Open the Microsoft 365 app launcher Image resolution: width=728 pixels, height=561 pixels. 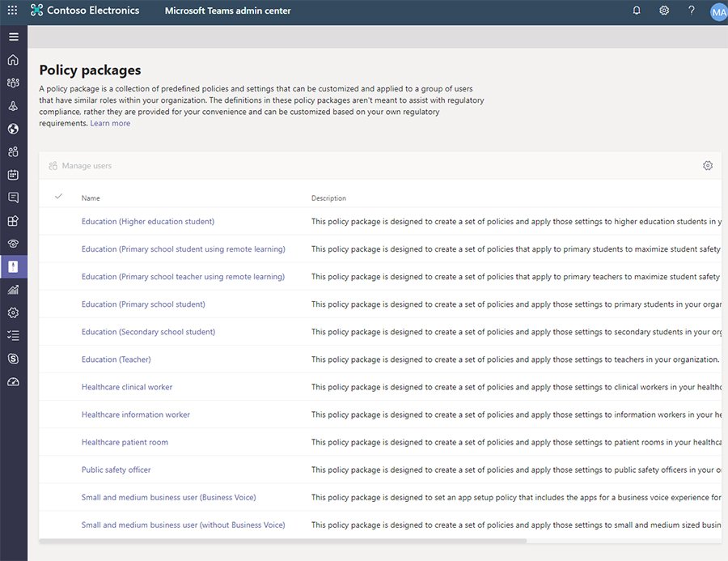(x=11, y=11)
